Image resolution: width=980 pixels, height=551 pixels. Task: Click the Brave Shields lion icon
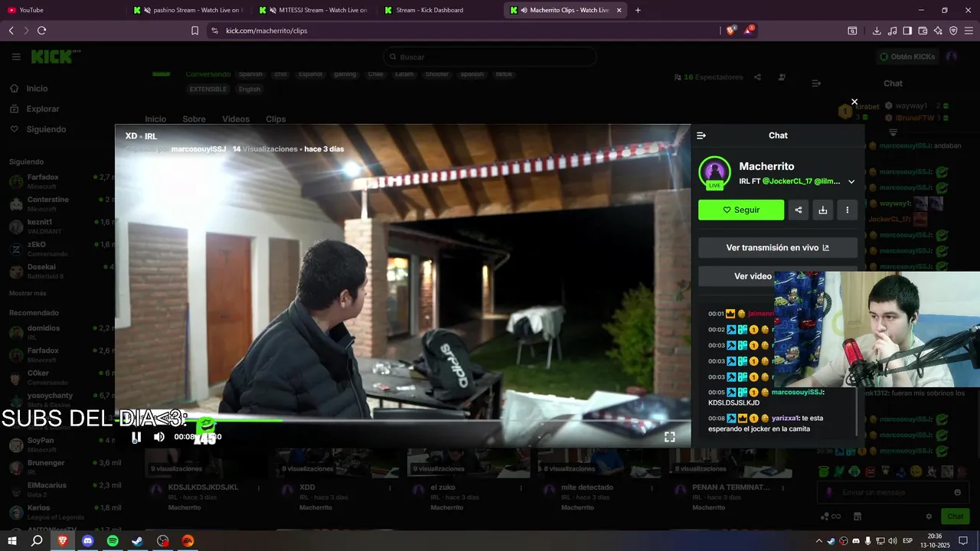click(731, 30)
